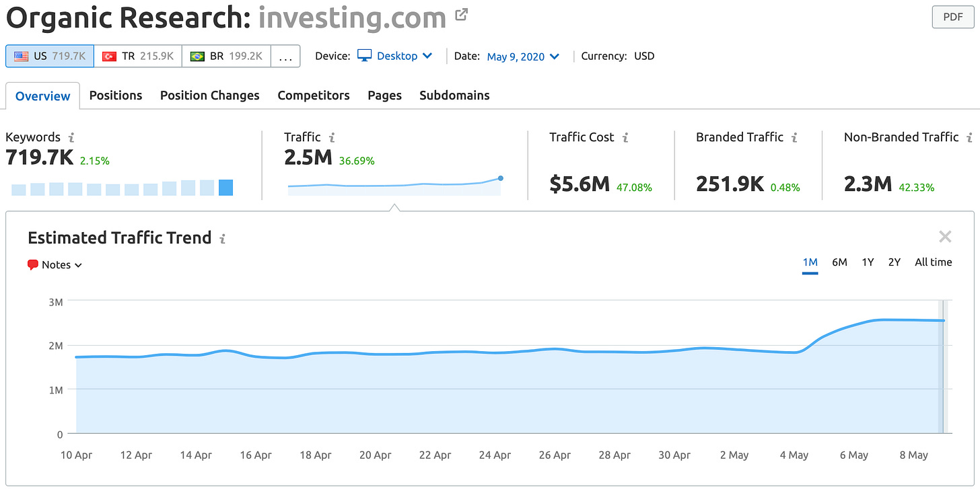This screenshot has height=489, width=980.
Task: Click the 47.08% traffic cost change
Action: tap(634, 188)
